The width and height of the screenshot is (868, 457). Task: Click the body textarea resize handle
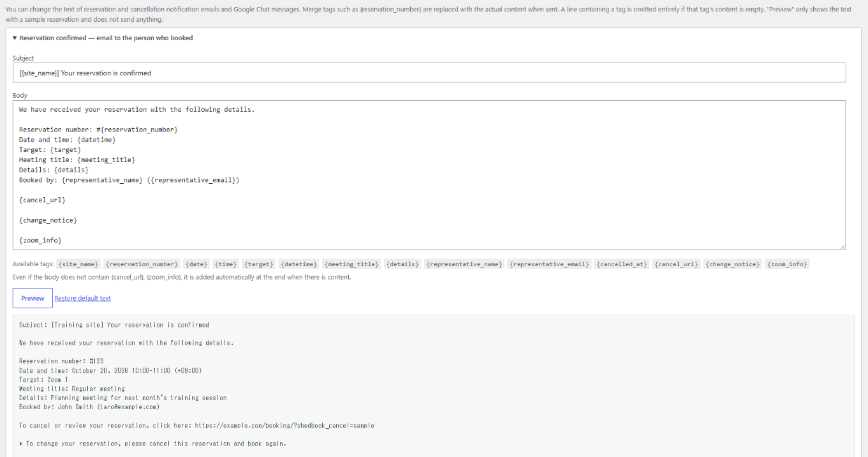coord(842,246)
